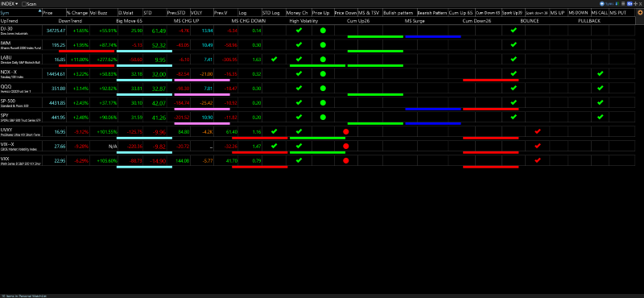Click the plus icon in the top-right toolbar
The width and height of the screenshot is (644, 298).
tap(635, 4)
